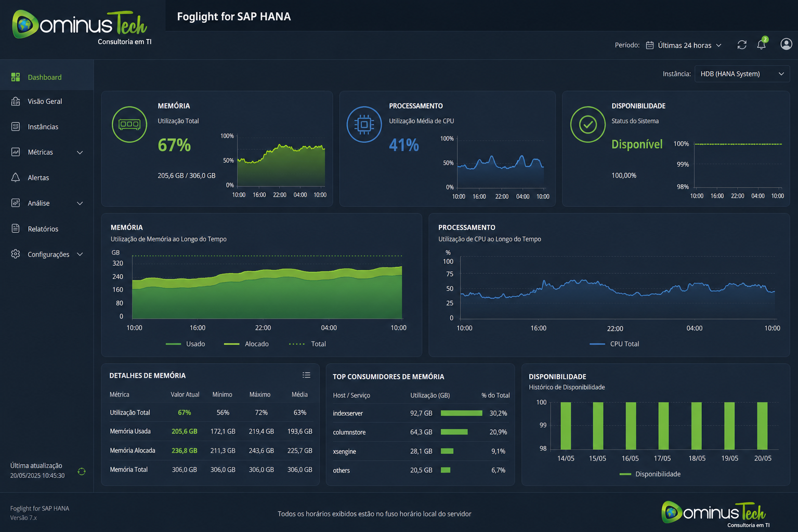Click the calendar icon beside Período
This screenshot has width=798, height=532.
(x=650, y=45)
